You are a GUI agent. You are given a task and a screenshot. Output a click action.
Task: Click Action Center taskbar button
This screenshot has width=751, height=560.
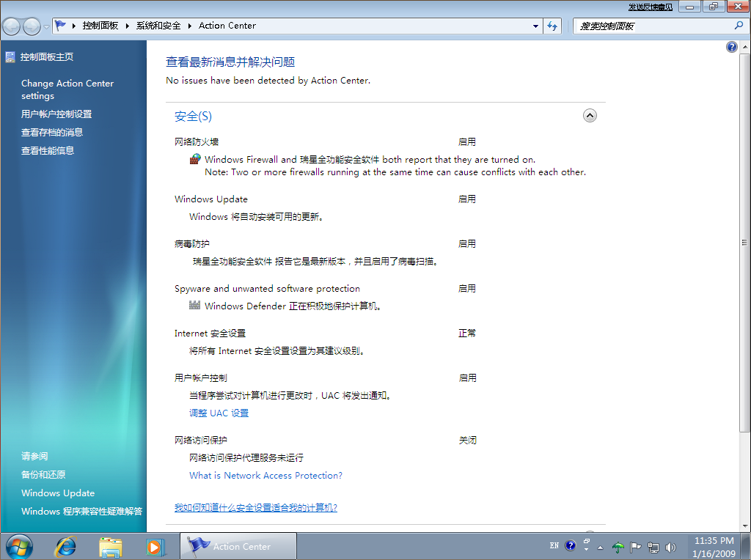pyautogui.click(x=238, y=546)
